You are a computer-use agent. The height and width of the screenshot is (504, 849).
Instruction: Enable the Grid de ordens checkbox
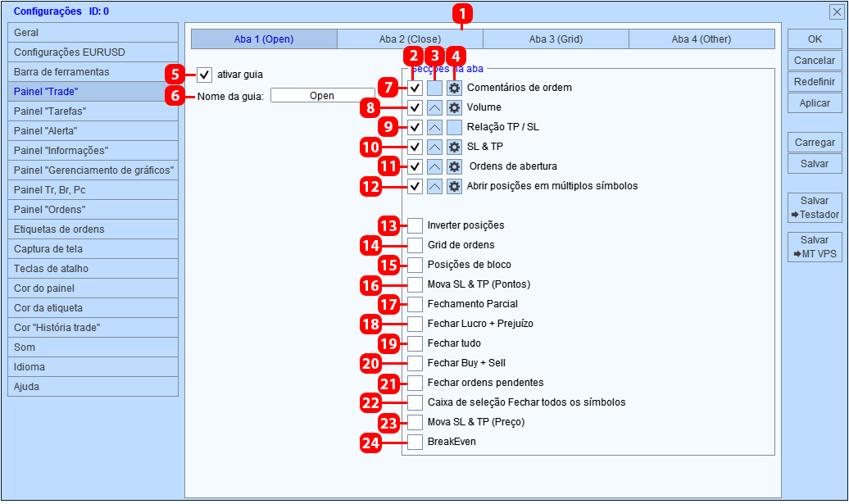point(415,245)
